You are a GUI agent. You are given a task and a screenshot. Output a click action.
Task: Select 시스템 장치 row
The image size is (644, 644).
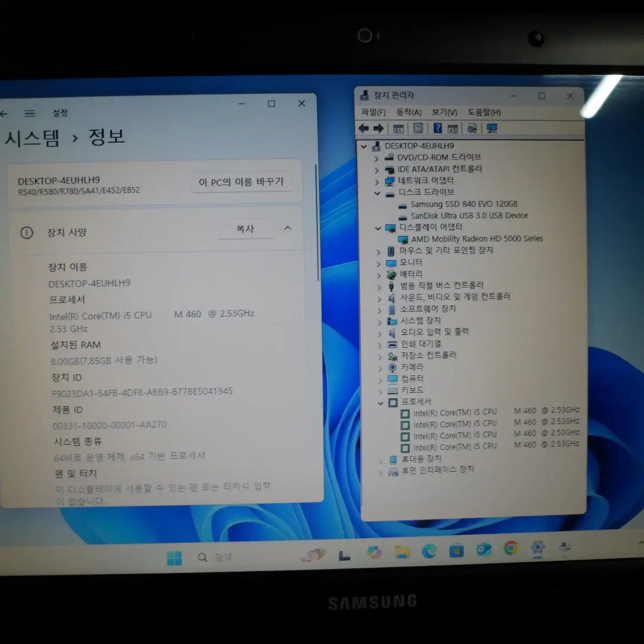coord(421,320)
